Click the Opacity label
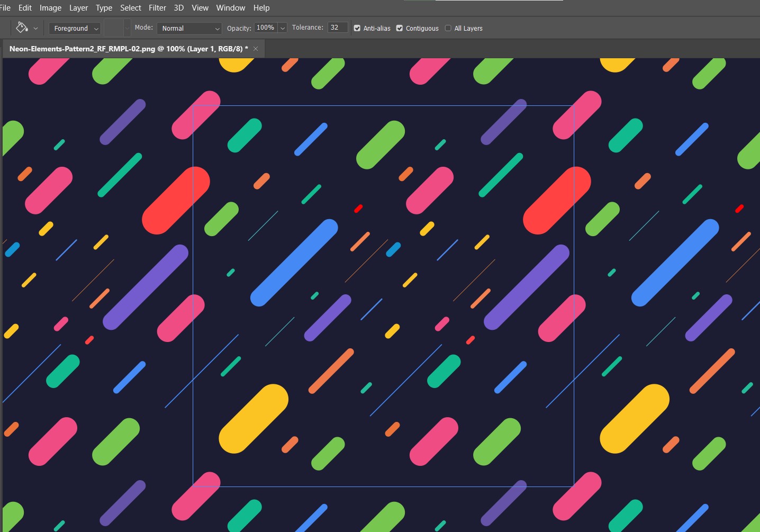The height and width of the screenshot is (532, 760). coord(239,28)
